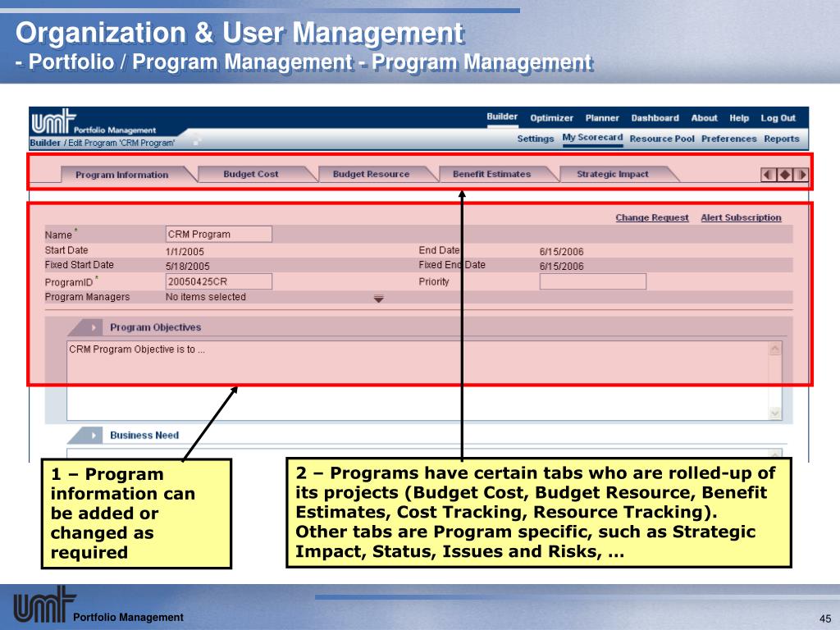The width and height of the screenshot is (840, 630).
Task: Click the Fixed End Date value 6/15/2006
Action: coord(561,267)
